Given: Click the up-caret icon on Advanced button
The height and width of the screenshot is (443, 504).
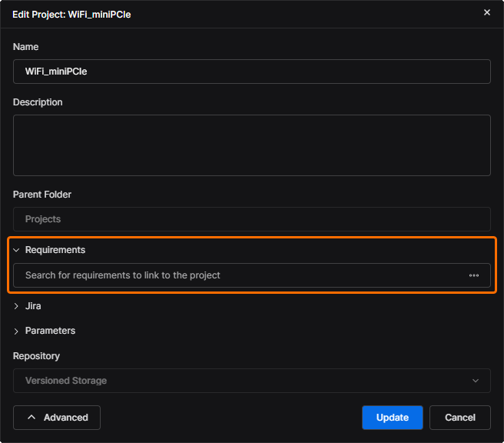Looking at the screenshot, I should click(31, 418).
